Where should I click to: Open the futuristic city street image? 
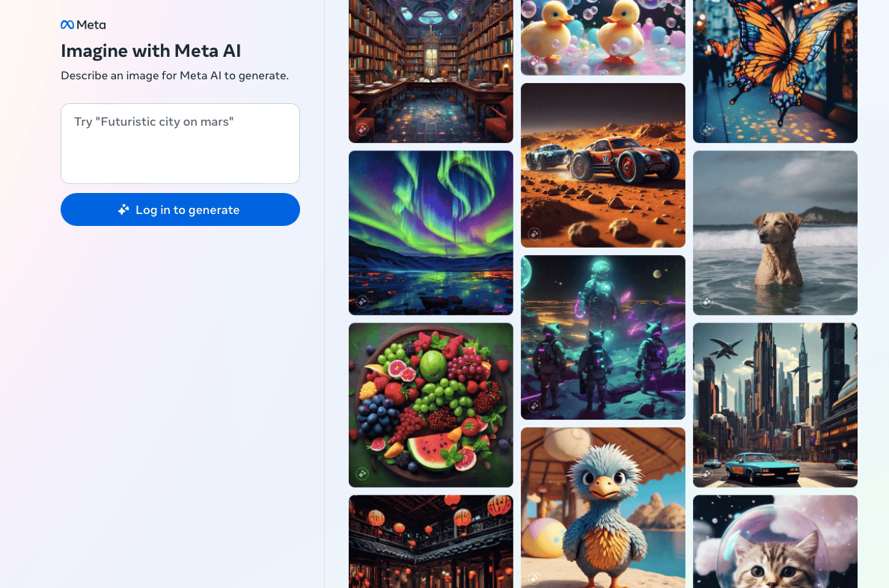[775, 405]
